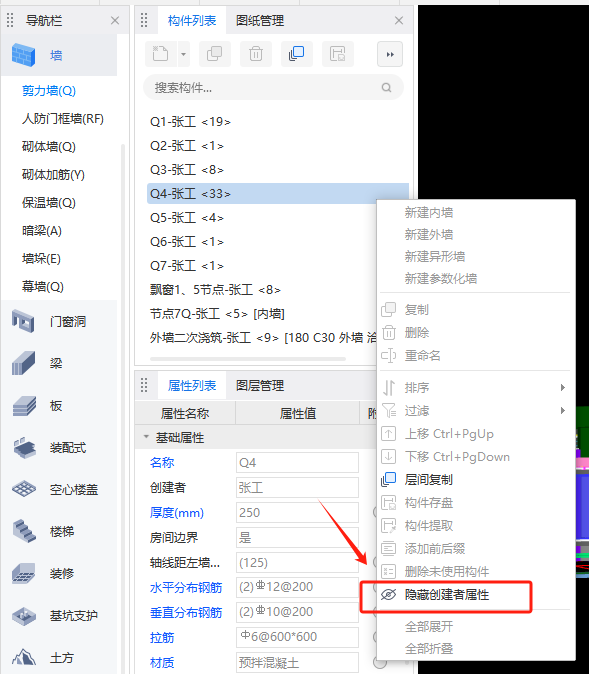Viewport: 589px width, 674px height.
Task: Select 剪力墙(Q) in the navigation list
Action: point(49,91)
